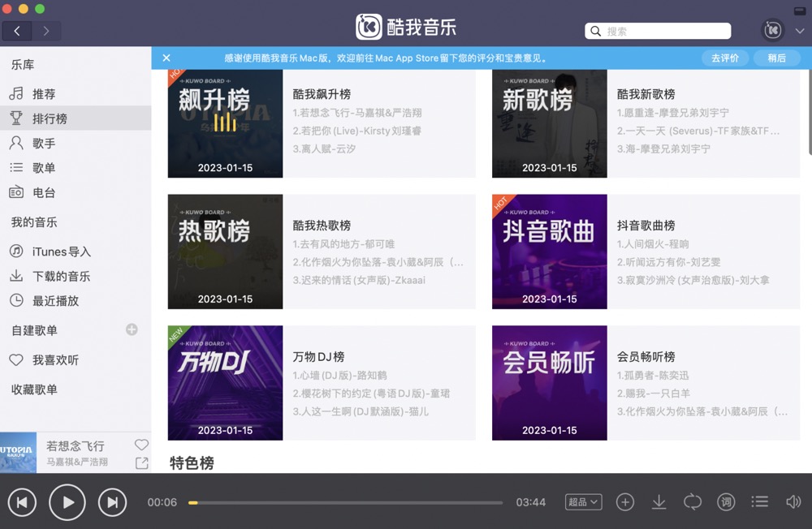Favorite current song with heart icon
The width and height of the screenshot is (812, 529).
[x=141, y=445]
